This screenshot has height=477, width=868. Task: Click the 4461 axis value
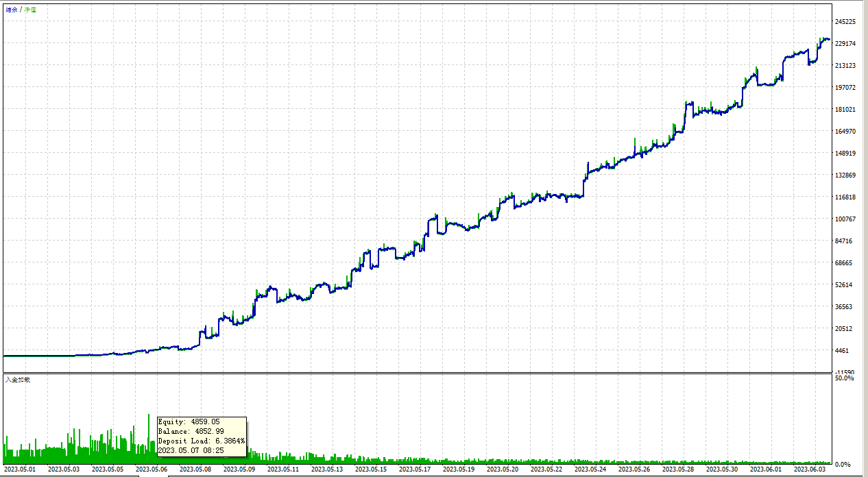pyautogui.click(x=843, y=351)
